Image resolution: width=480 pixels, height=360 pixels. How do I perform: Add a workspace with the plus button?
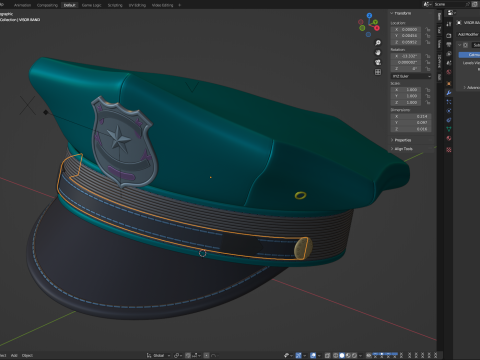coord(179,5)
